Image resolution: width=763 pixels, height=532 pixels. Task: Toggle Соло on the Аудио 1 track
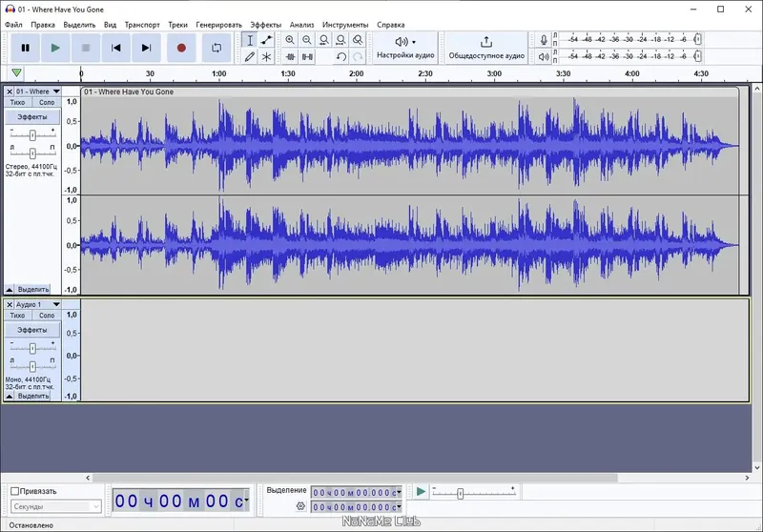[47, 316]
